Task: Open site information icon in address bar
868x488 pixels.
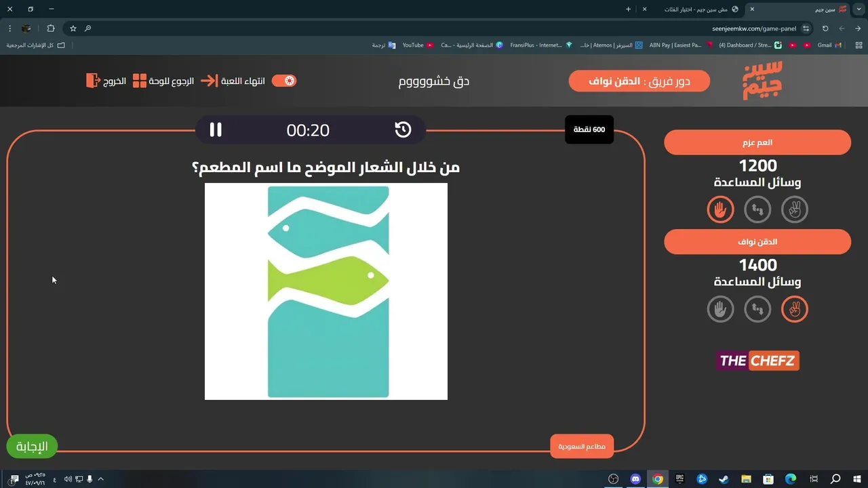Action: pyautogui.click(x=806, y=28)
